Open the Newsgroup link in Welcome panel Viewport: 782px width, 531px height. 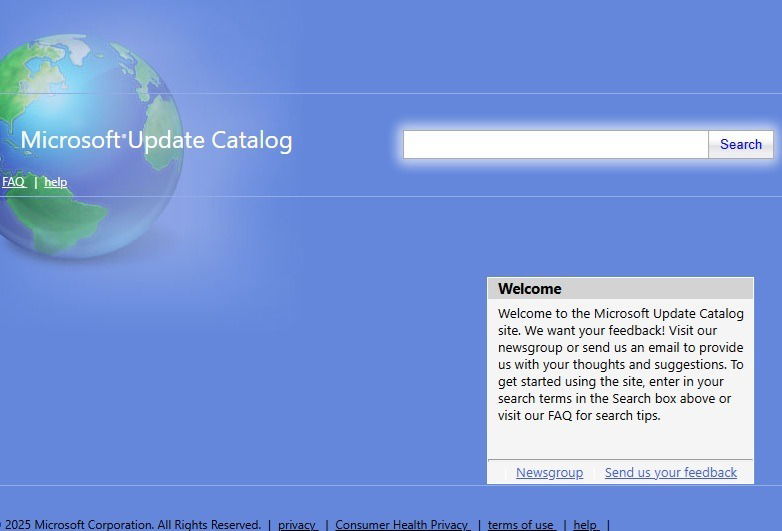point(549,472)
